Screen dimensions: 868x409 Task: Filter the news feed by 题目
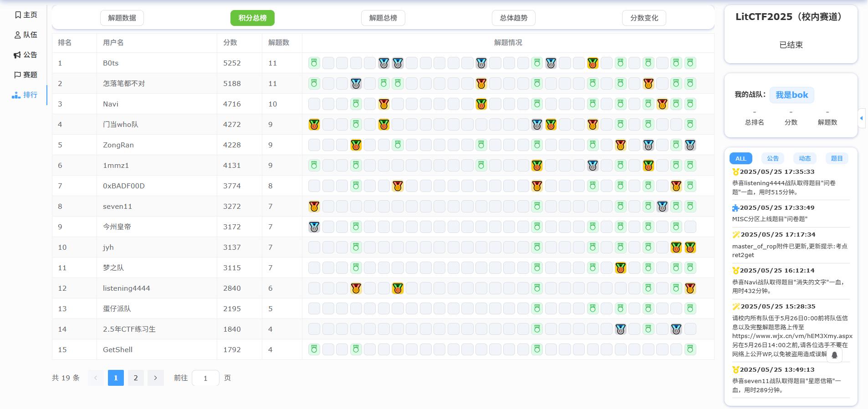coord(837,158)
